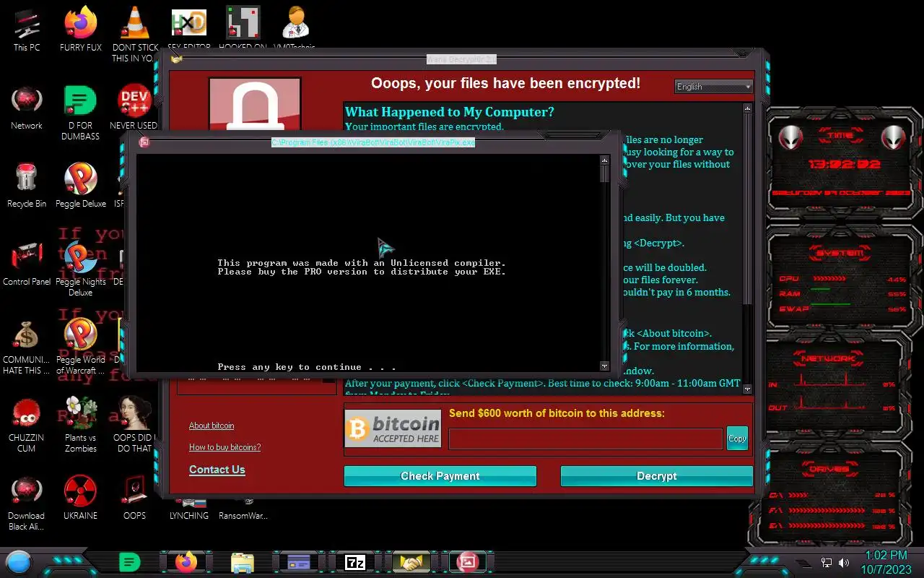This screenshot has width=924, height=578.
Task: Click the network status tray icon
Action: [x=827, y=563]
